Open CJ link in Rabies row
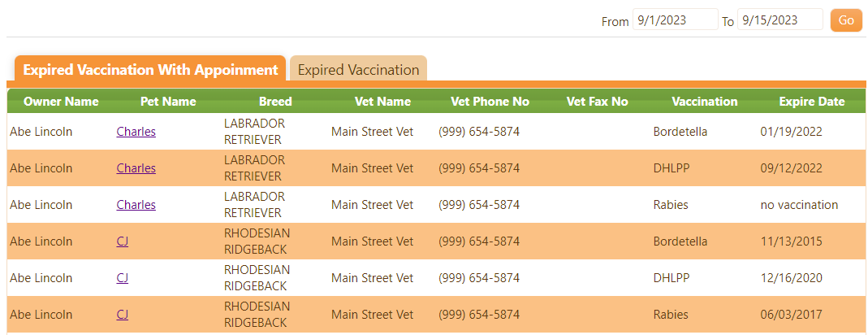The height and width of the screenshot is (335, 868). (123, 315)
